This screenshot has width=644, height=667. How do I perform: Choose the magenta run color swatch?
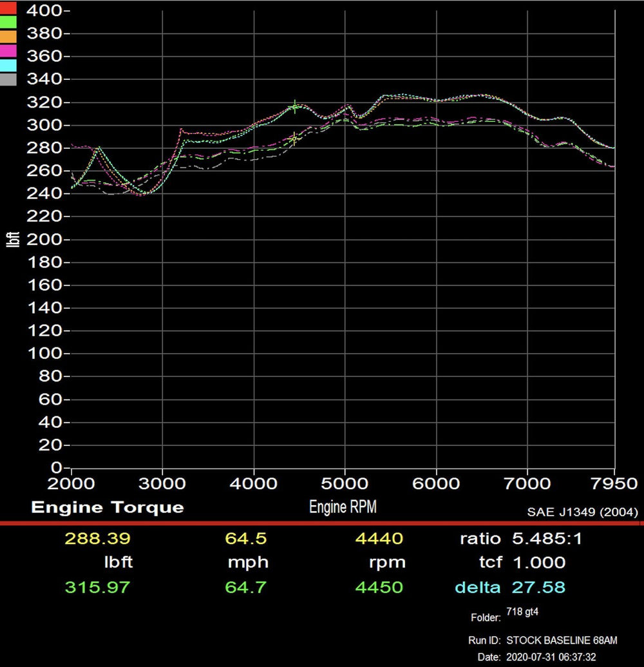[7, 50]
